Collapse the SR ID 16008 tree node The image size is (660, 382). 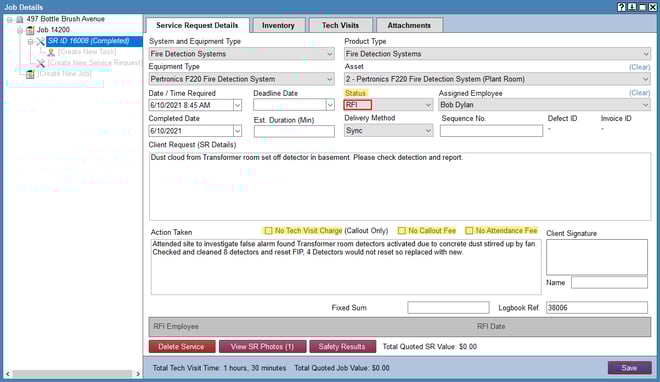click(x=30, y=41)
